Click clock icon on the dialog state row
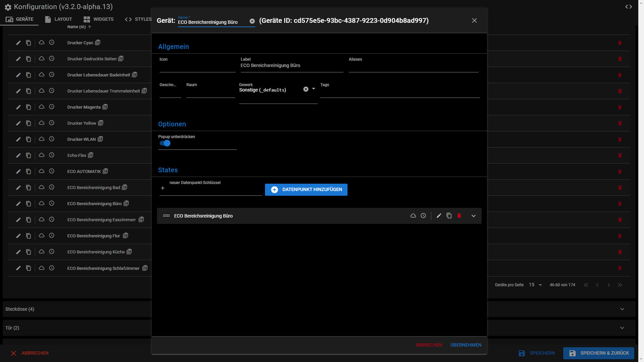 [x=423, y=216]
